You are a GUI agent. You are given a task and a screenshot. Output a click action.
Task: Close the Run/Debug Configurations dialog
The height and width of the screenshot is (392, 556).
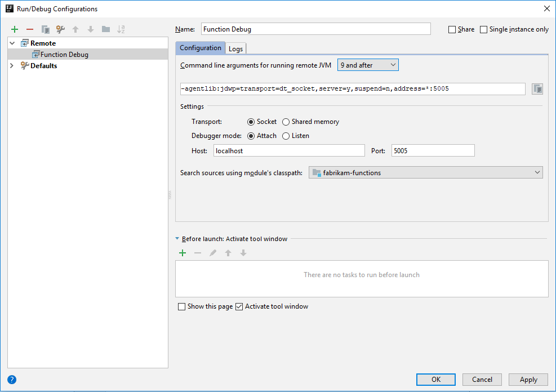[547, 8]
